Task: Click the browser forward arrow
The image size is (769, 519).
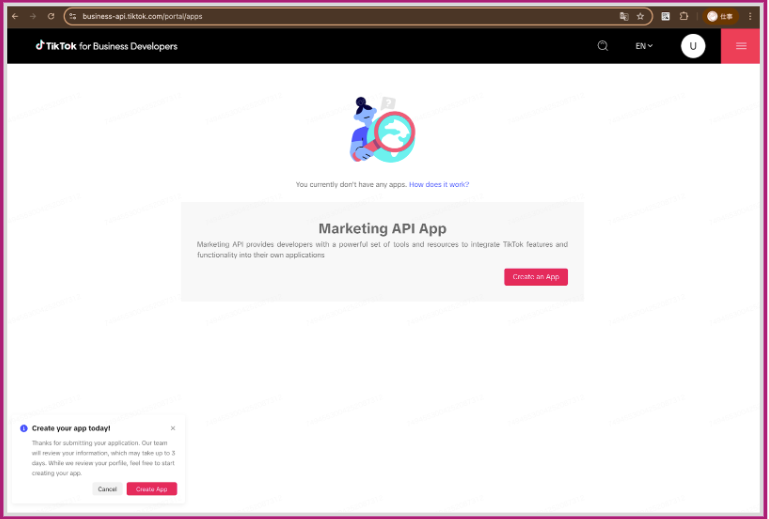Action: pyautogui.click(x=32, y=16)
